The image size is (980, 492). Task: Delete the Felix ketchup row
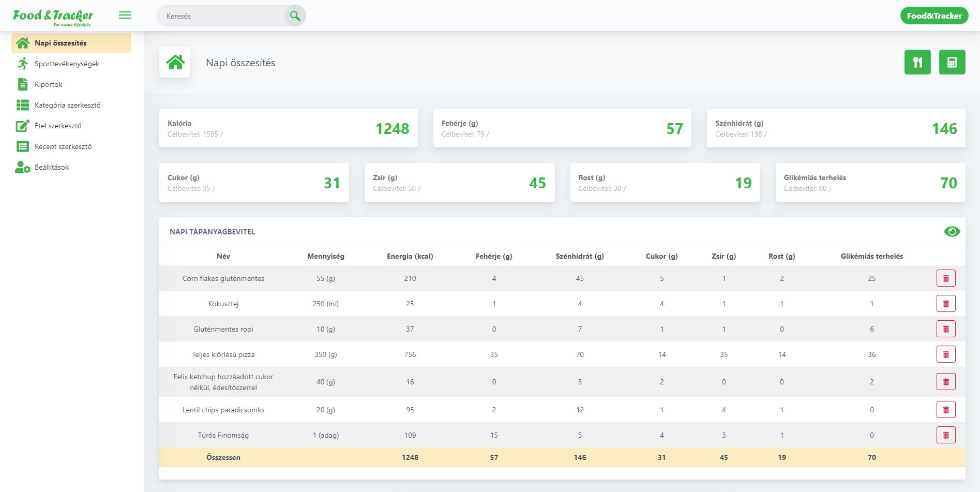[946, 382]
